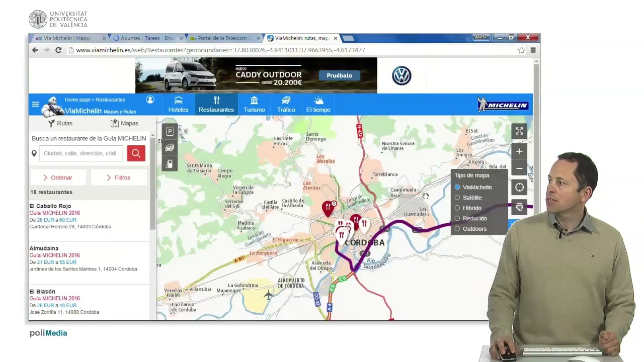Click the Volkswagen logo ad
The width and height of the screenshot is (644, 362).
pyautogui.click(x=401, y=75)
